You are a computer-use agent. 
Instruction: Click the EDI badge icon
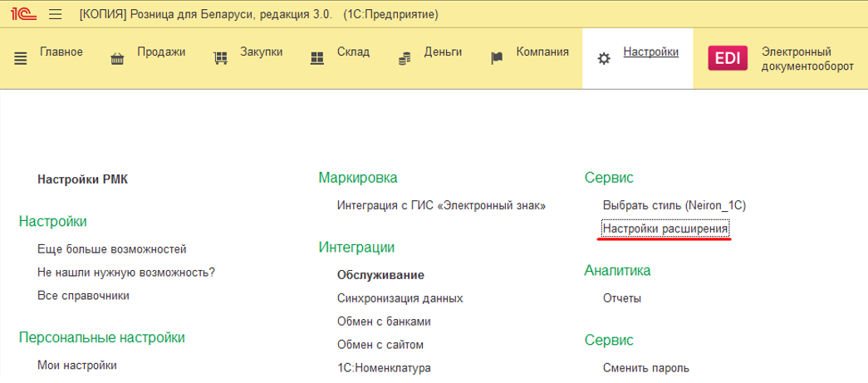[728, 58]
